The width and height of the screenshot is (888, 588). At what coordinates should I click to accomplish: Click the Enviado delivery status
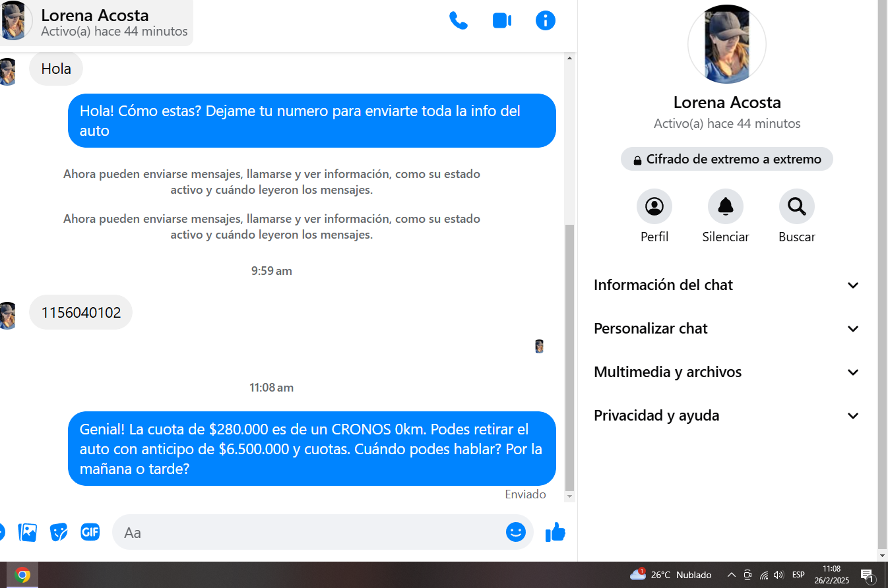[x=526, y=494]
